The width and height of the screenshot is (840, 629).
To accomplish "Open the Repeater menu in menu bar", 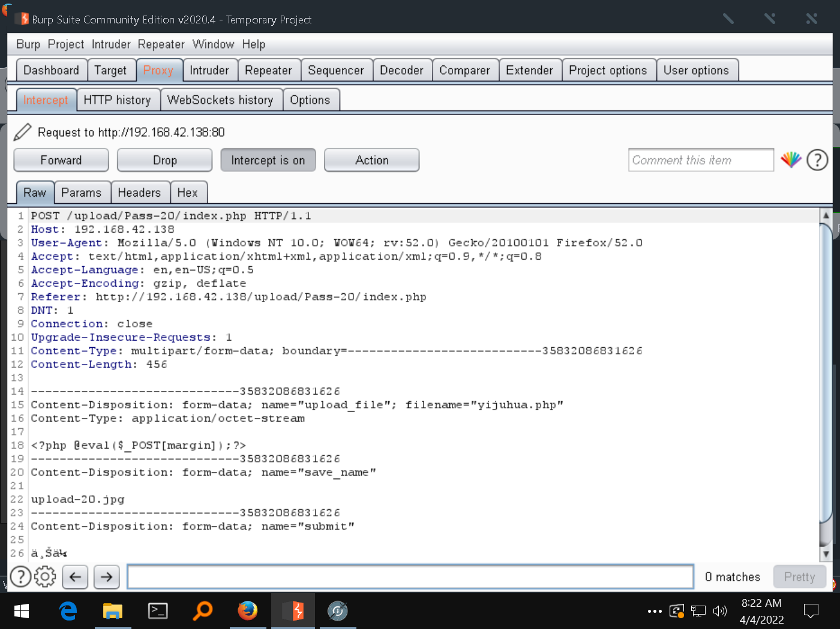I will point(161,44).
